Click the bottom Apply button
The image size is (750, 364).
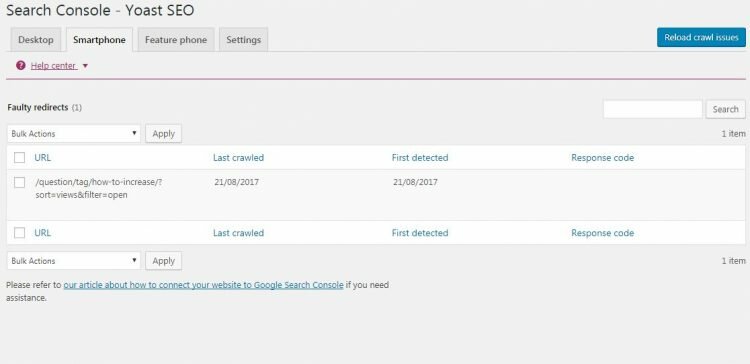coord(164,261)
